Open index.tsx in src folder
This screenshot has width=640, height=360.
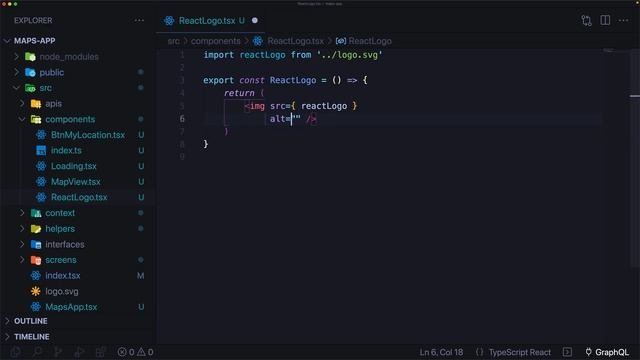click(x=63, y=276)
